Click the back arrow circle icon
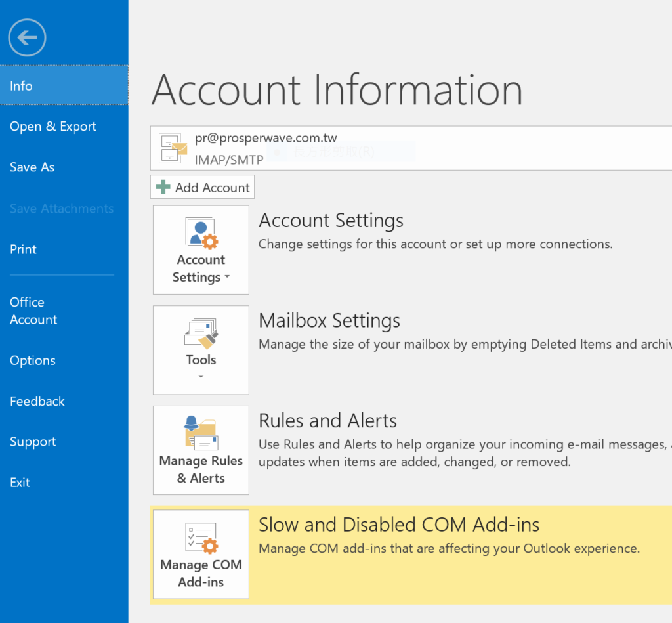672x623 pixels. pos(27,37)
